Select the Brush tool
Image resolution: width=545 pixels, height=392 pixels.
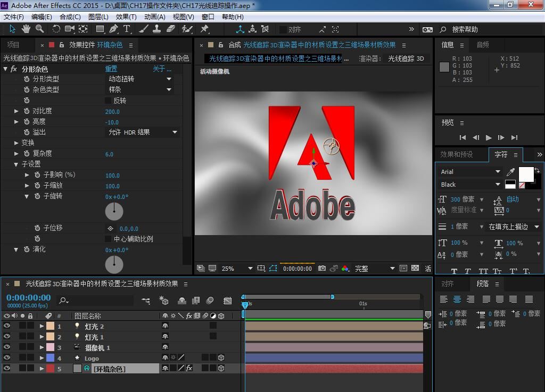pos(143,29)
